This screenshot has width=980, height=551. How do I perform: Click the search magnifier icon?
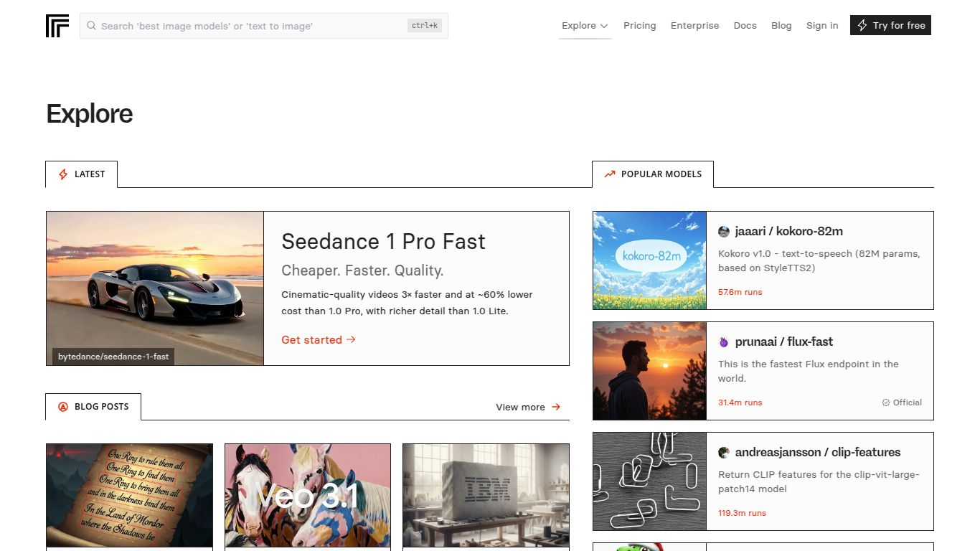pyautogui.click(x=92, y=26)
